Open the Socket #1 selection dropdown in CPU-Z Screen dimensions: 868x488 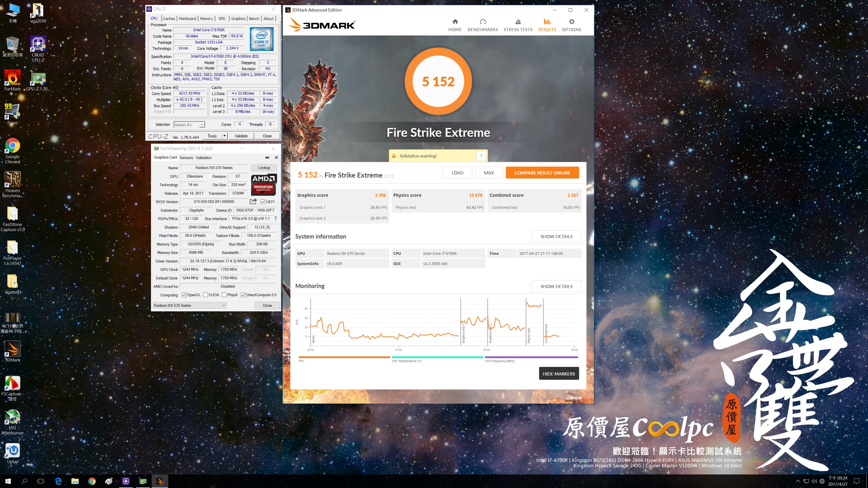click(189, 125)
